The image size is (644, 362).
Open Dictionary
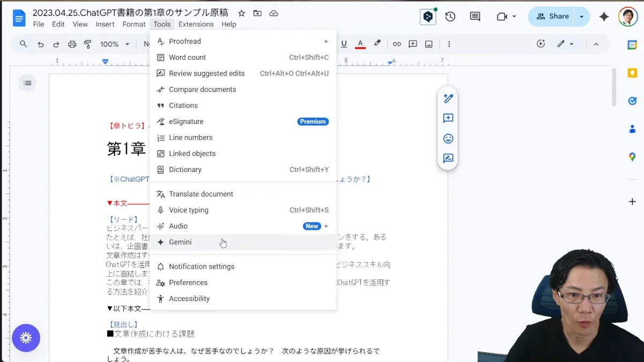click(243, 169)
